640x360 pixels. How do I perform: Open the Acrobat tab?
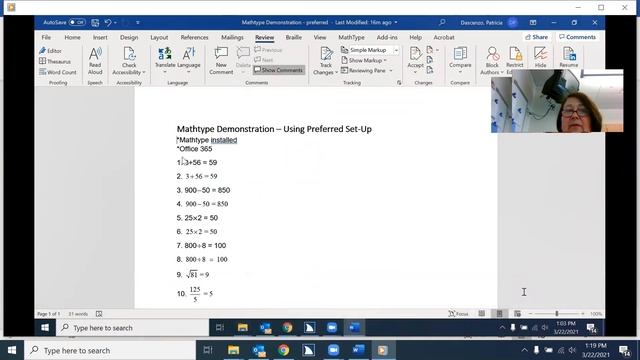click(x=444, y=37)
